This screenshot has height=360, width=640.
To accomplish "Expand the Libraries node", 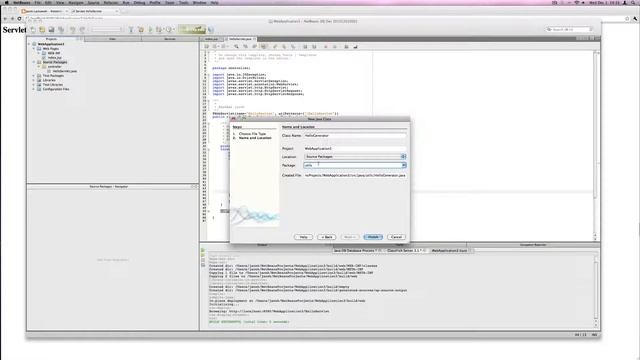I will click(34, 80).
